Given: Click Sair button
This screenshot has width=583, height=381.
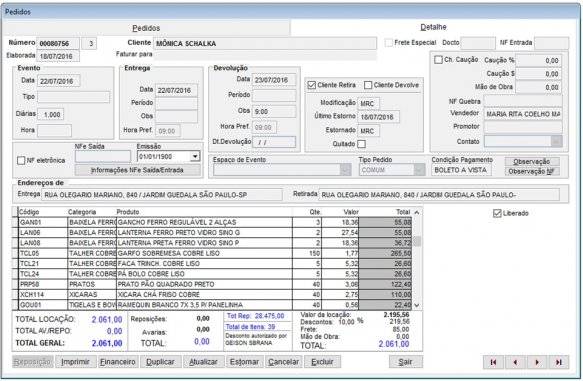Looking at the screenshot, I should click(405, 362).
